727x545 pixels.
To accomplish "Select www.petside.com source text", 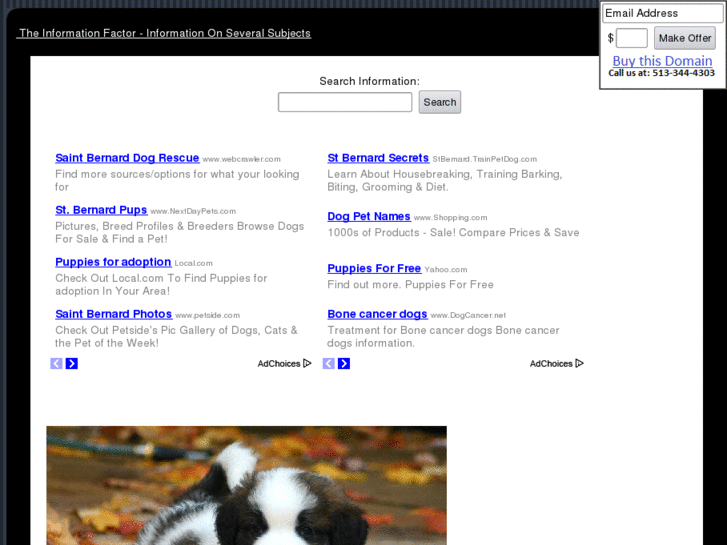I will tap(207, 315).
